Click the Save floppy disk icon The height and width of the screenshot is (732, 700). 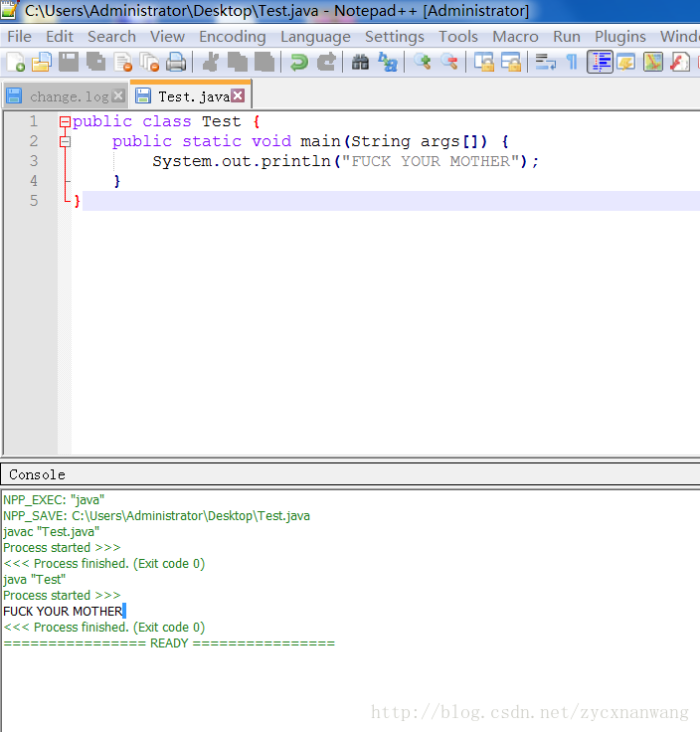pos(69,62)
